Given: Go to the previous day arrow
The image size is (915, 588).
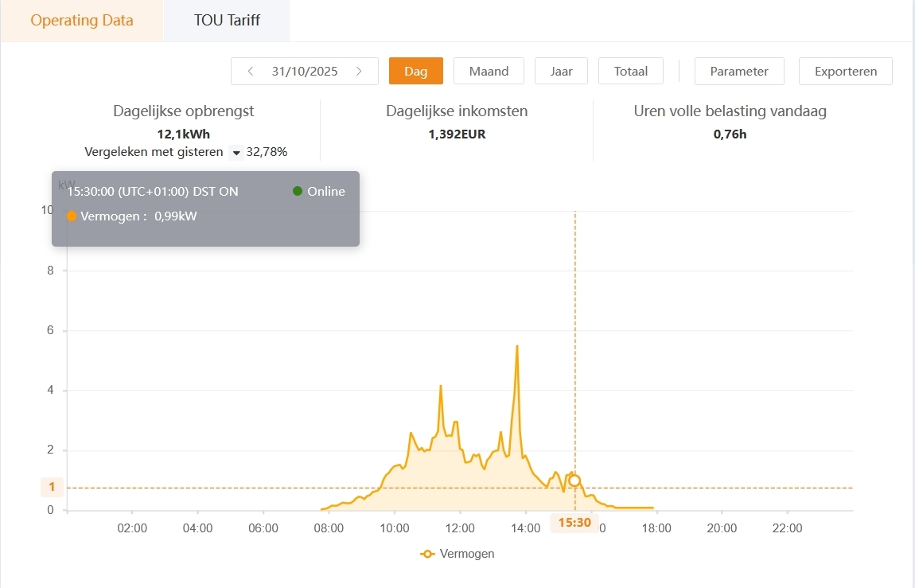Looking at the screenshot, I should click(x=251, y=72).
